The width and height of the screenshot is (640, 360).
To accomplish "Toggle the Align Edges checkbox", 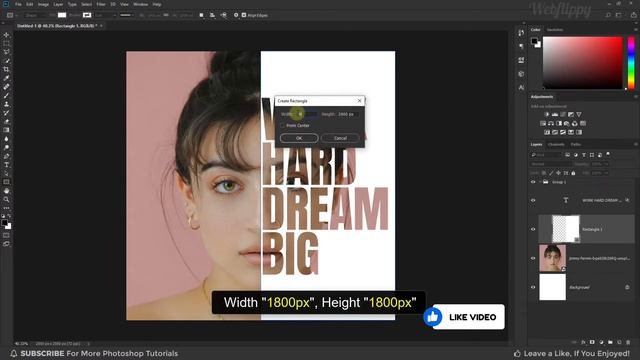I will tap(244, 15).
